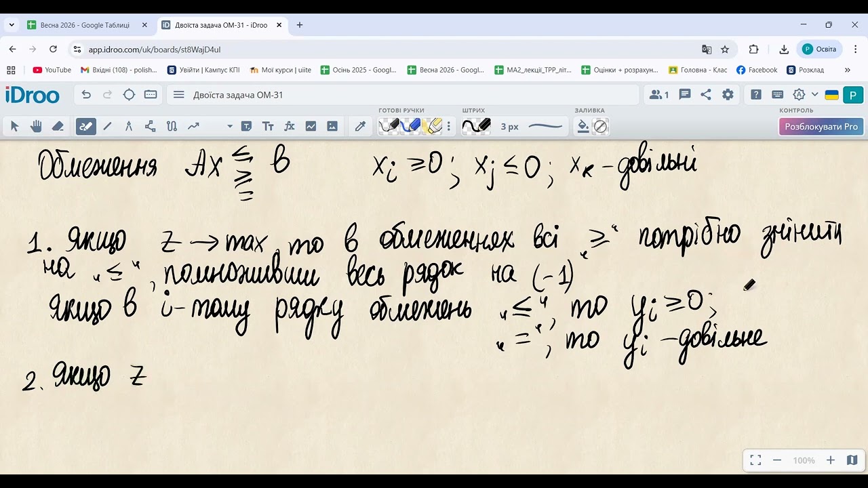Zoom in the board with plus
The height and width of the screenshot is (488, 868).
(831, 460)
